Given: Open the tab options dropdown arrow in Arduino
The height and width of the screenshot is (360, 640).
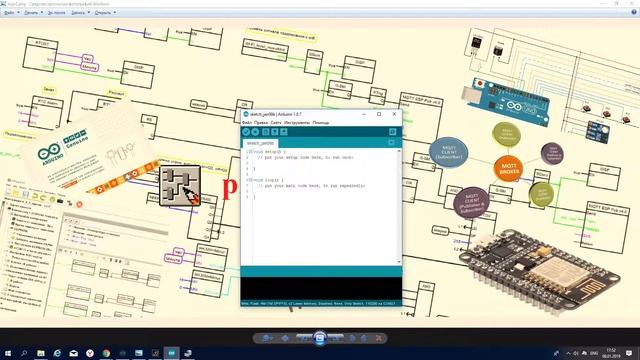Looking at the screenshot, I should point(391,142).
